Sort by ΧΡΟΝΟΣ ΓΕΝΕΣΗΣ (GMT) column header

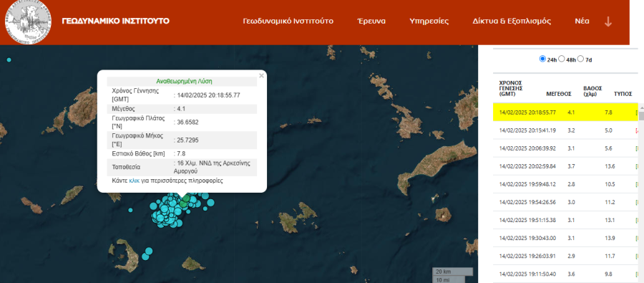[x=510, y=87]
